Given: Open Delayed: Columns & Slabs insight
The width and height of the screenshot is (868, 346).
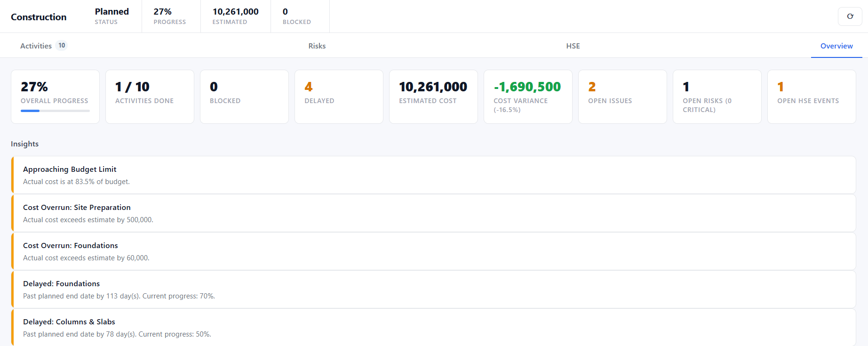Looking at the screenshot, I should [x=433, y=328].
